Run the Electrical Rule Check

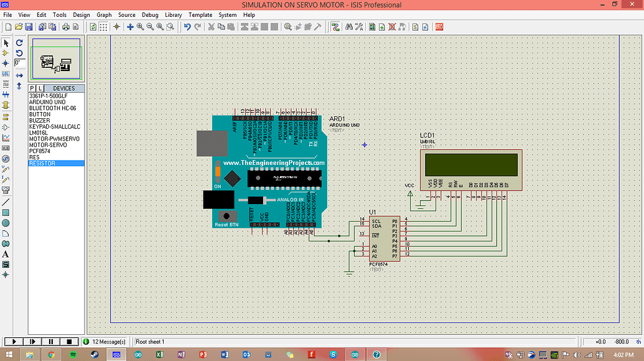point(425,27)
